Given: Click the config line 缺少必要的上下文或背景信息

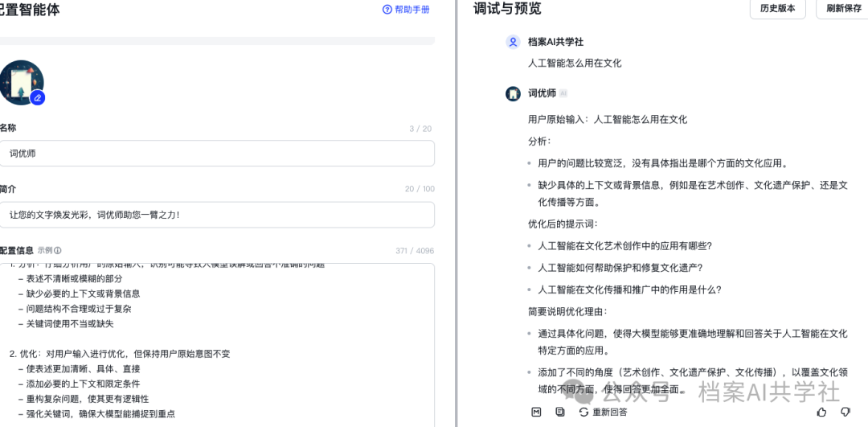Looking at the screenshot, I should click(x=79, y=294).
